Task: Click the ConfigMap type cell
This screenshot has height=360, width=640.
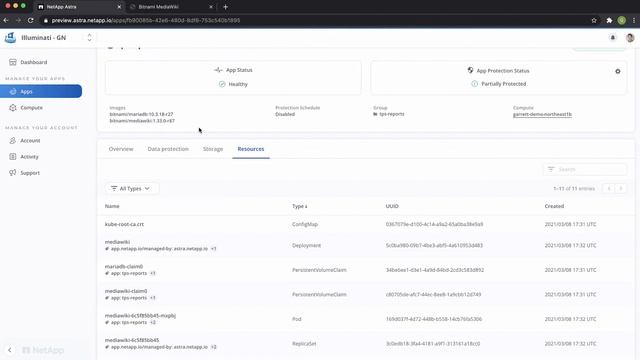Action: point(304,224)
